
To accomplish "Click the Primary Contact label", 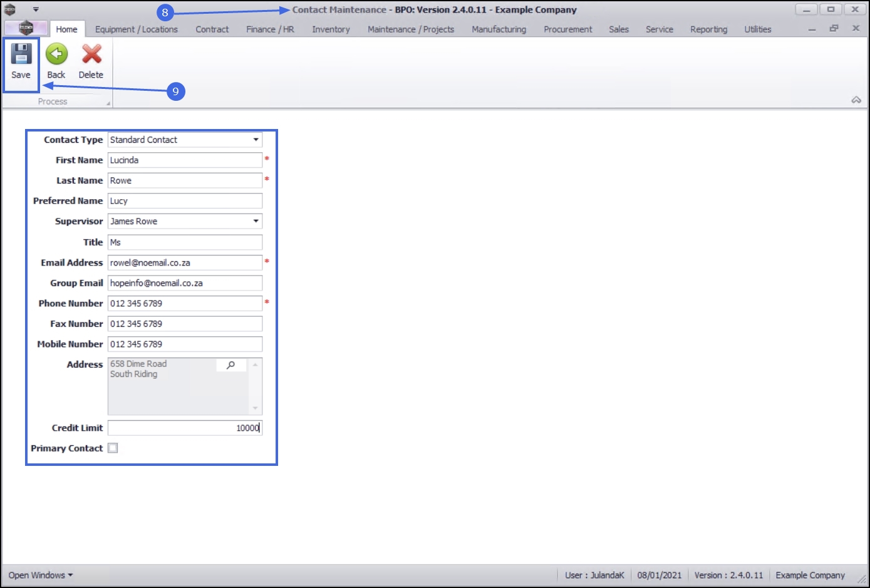I will [x=67, y=448].
